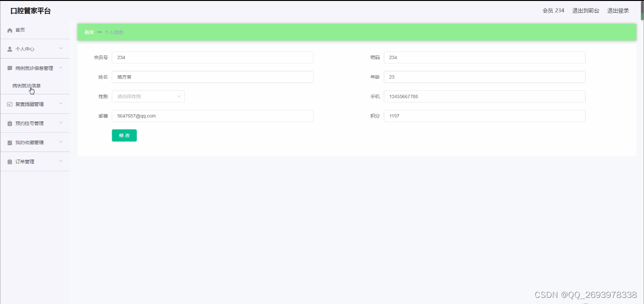Open the 病例就诊信息管理 menu header

click(35, 68)
